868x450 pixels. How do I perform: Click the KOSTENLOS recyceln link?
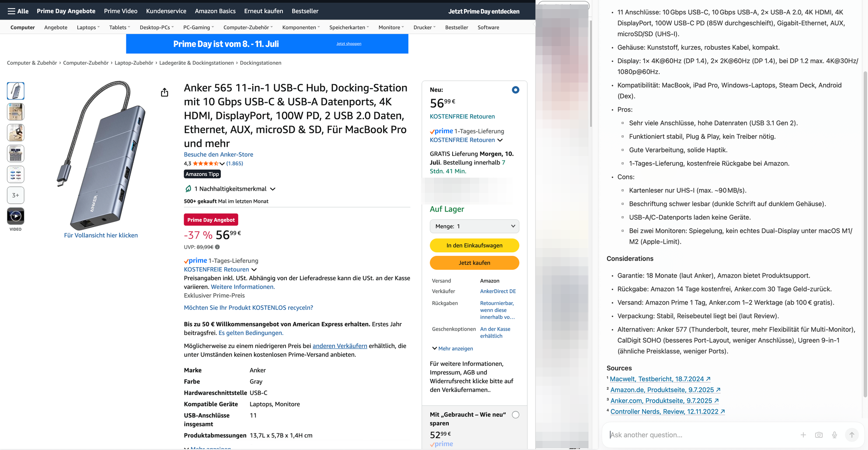tap(248, 308)
